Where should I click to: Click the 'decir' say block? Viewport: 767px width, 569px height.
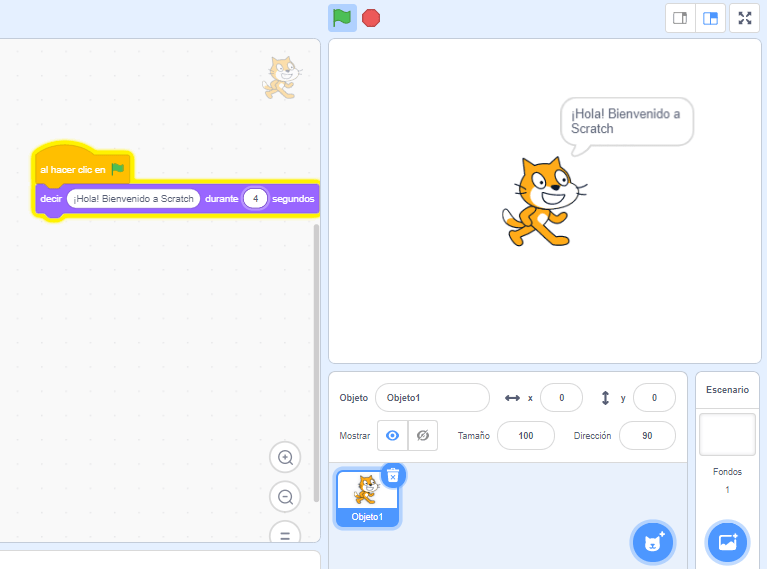pyautogui.click(x=51, y=199)
